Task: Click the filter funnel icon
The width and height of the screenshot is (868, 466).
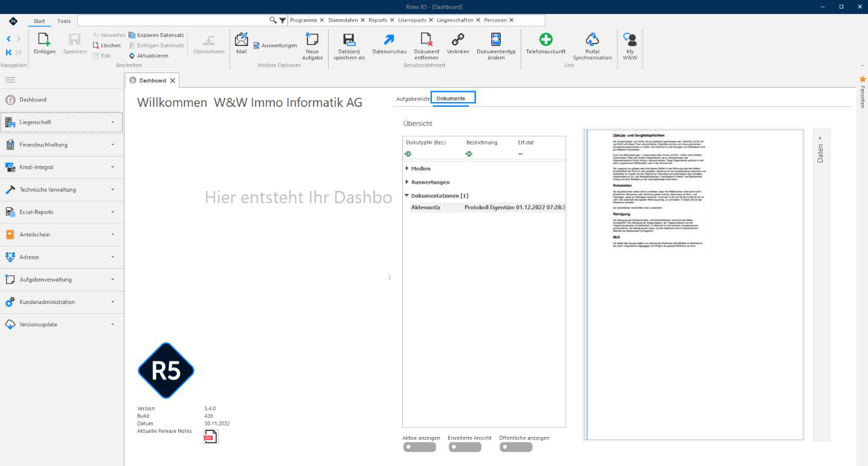Action: (x=283, y=20)
